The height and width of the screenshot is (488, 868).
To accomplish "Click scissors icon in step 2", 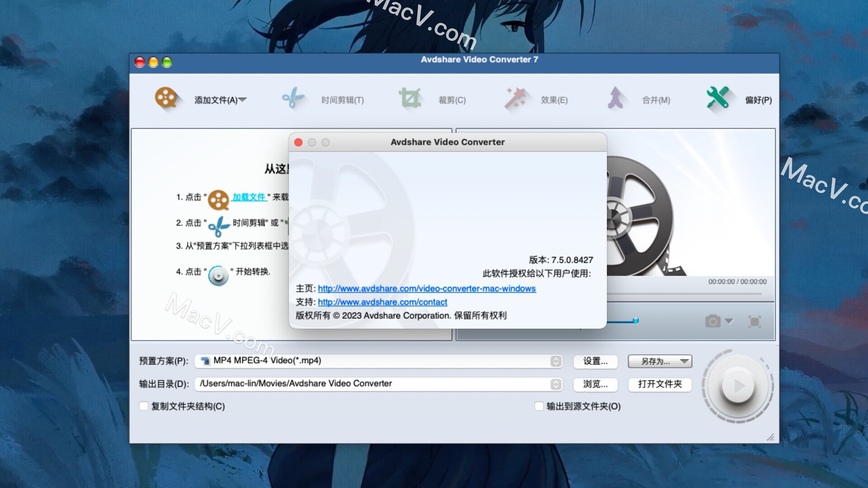I will point(219,226).
